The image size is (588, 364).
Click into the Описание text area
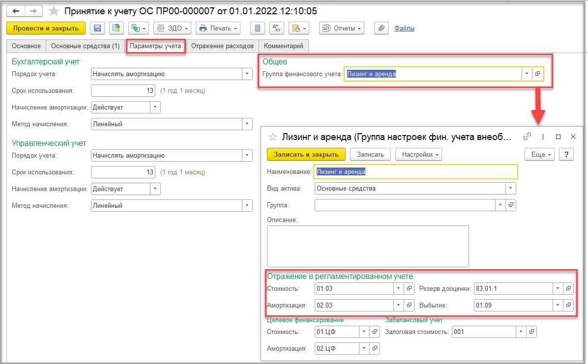(x=368, y=246)
